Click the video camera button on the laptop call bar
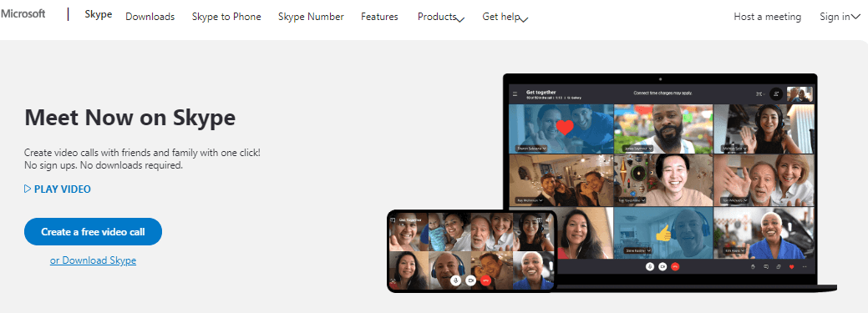This screenshot has width=868, height=313. point(662,266)
